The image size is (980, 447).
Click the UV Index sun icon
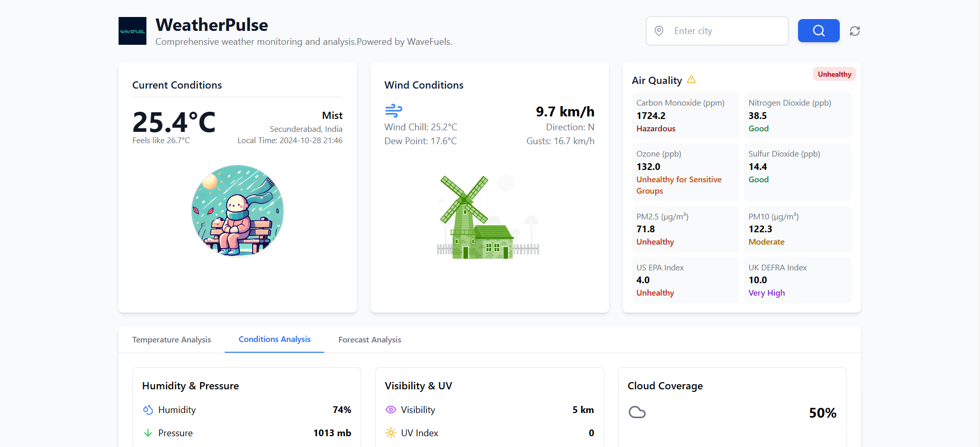click(x=391, y=433)
